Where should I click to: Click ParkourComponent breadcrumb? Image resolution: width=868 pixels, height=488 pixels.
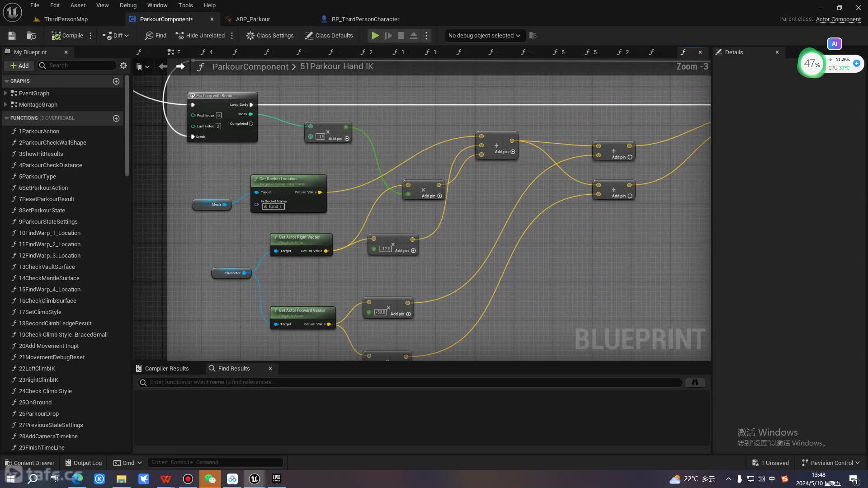point(250,66)
